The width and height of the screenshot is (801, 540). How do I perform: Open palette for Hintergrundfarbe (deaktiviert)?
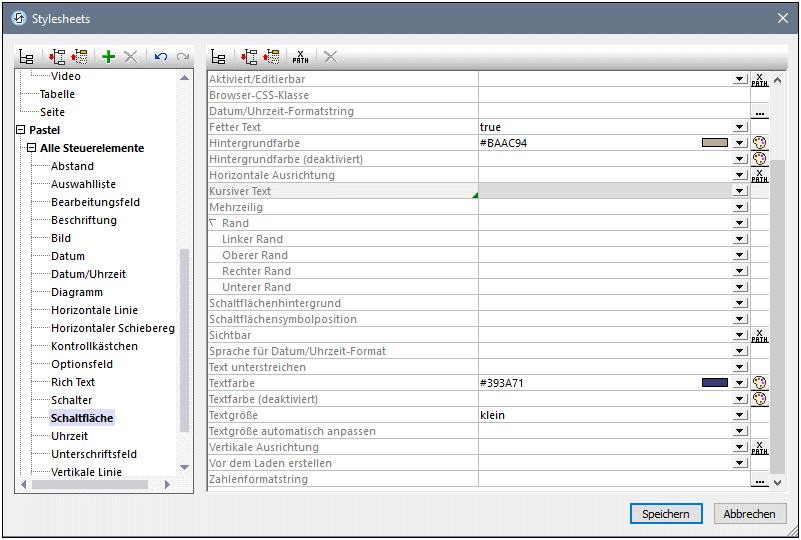(x=760, y=159)
